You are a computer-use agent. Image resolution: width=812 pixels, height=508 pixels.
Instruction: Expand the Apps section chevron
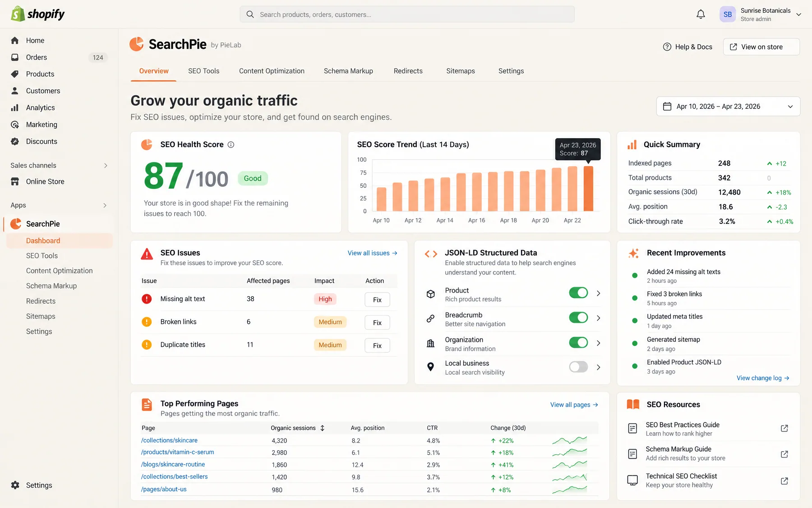[105, 205]
